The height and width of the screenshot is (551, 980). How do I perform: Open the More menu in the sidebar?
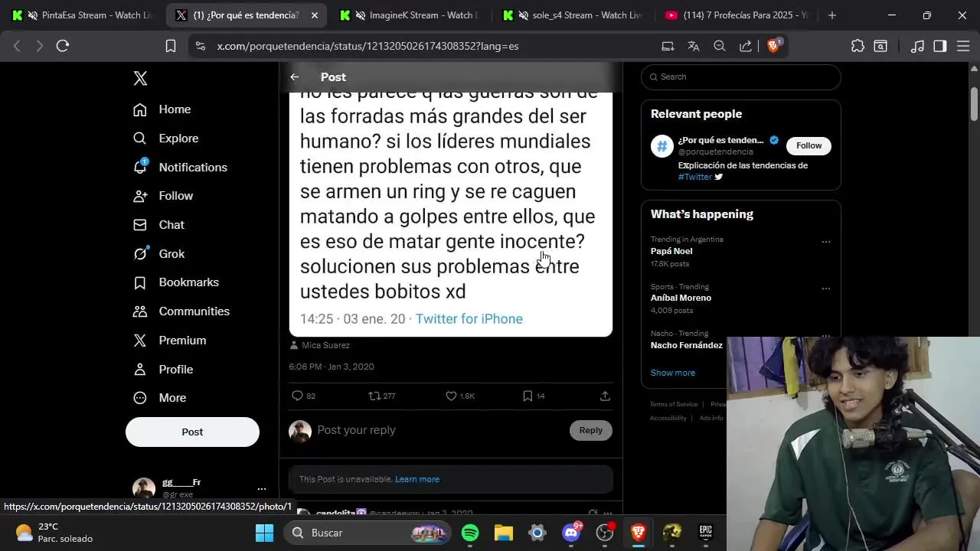pyautogui.click(x=159, y=398)
